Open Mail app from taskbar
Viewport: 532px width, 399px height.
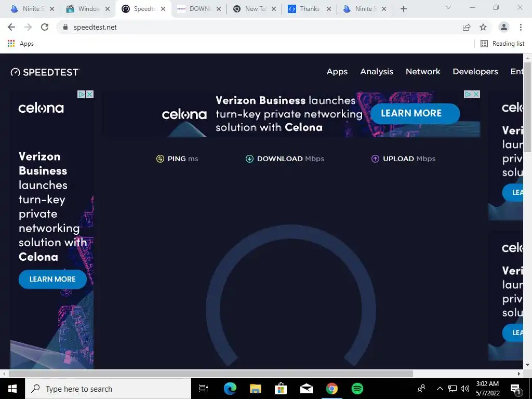point(307,389)
